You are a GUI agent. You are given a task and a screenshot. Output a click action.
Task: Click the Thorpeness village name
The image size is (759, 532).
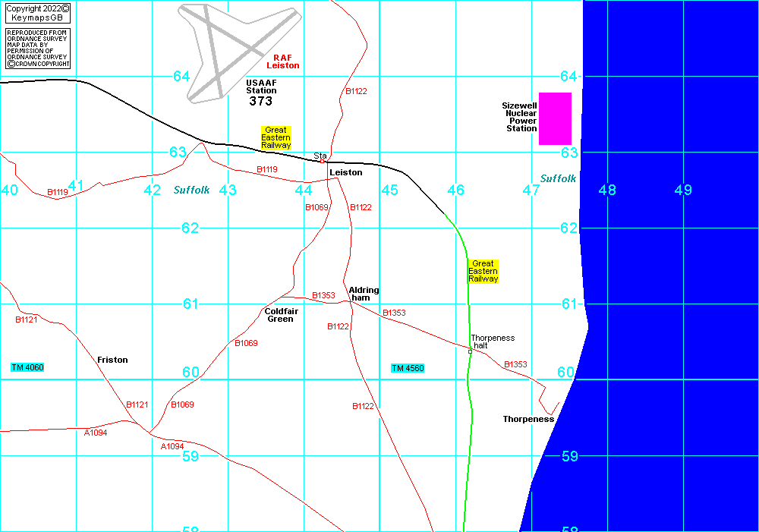[x=528, y=419]
